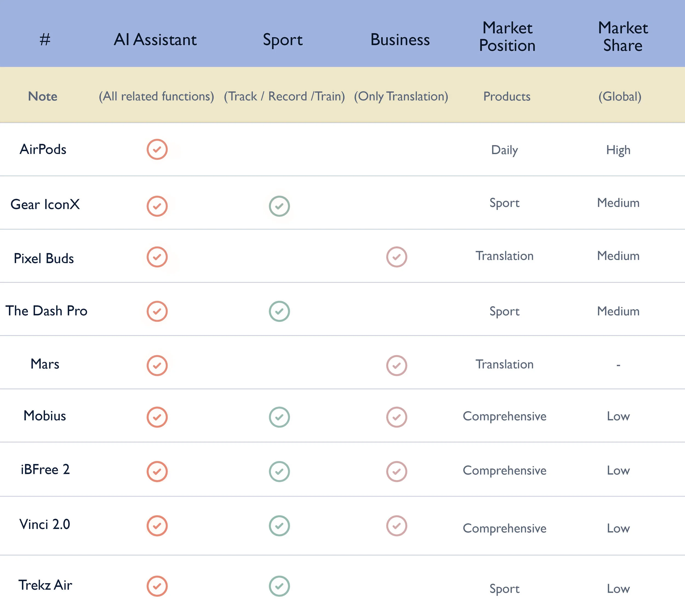Click 'Medium' share in Gear IconX row
This screenshot has width=685, height=616.
pyautogui.click(x=618, y=203)
